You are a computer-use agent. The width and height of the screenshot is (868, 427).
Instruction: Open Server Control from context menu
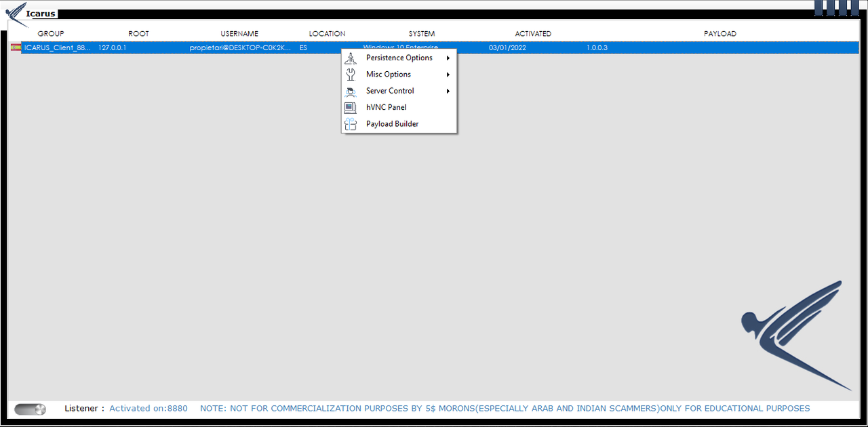pos(399,91)
